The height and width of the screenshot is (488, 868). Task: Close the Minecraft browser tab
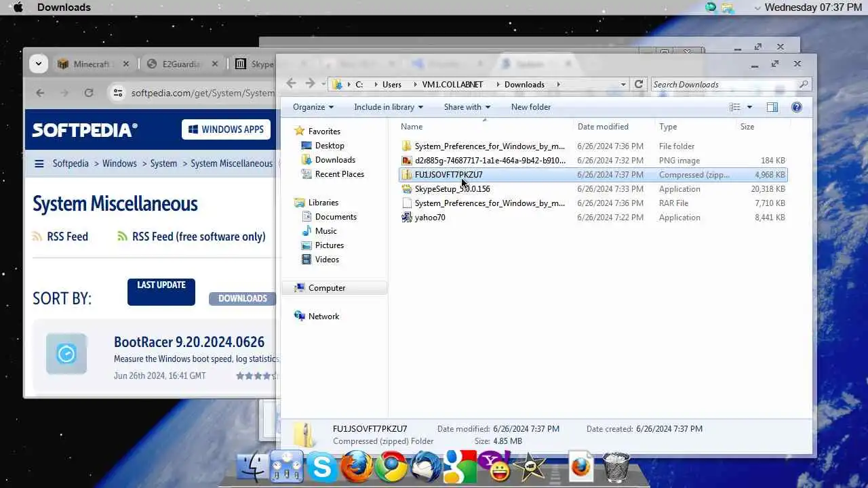pyautogui.click(x=125, y=64)
